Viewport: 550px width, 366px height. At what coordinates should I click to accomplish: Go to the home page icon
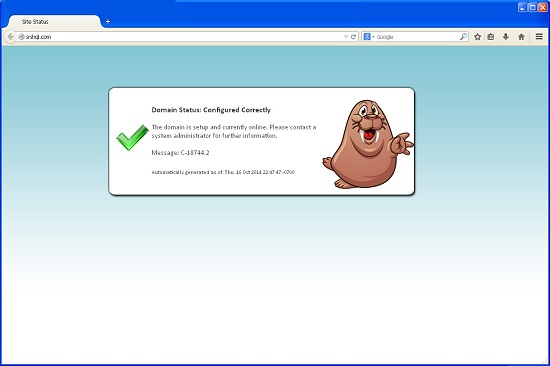(x=521, y=36)
